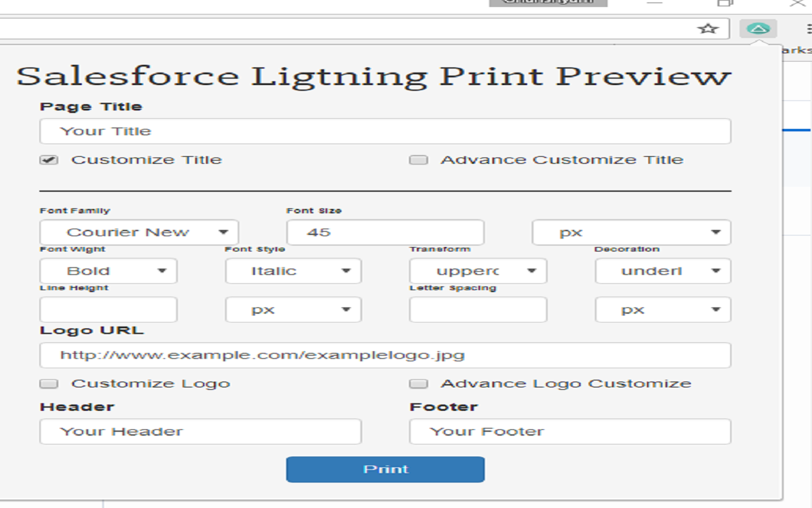Open the Chrome menu icon
This screenshot has width=812, height=508.
pyautogui.click(x=809, y=29)
